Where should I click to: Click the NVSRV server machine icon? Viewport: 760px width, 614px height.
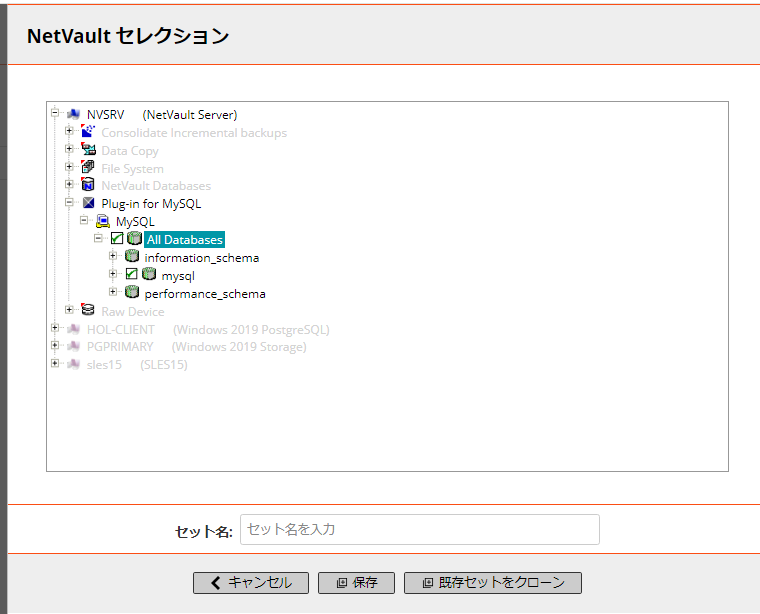[74, 114]
